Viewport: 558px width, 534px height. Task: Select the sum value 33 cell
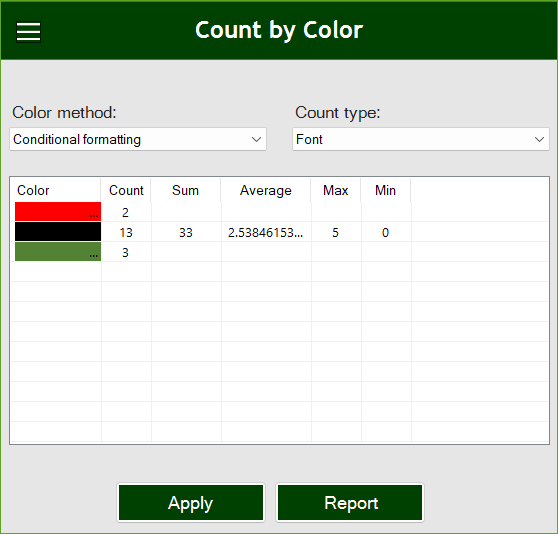click(x=186, y=233)
